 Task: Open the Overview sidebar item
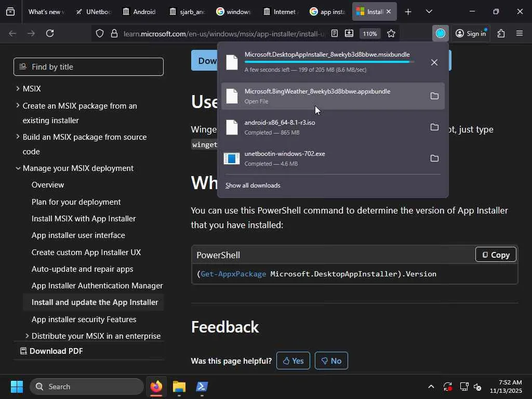(48, 184)
